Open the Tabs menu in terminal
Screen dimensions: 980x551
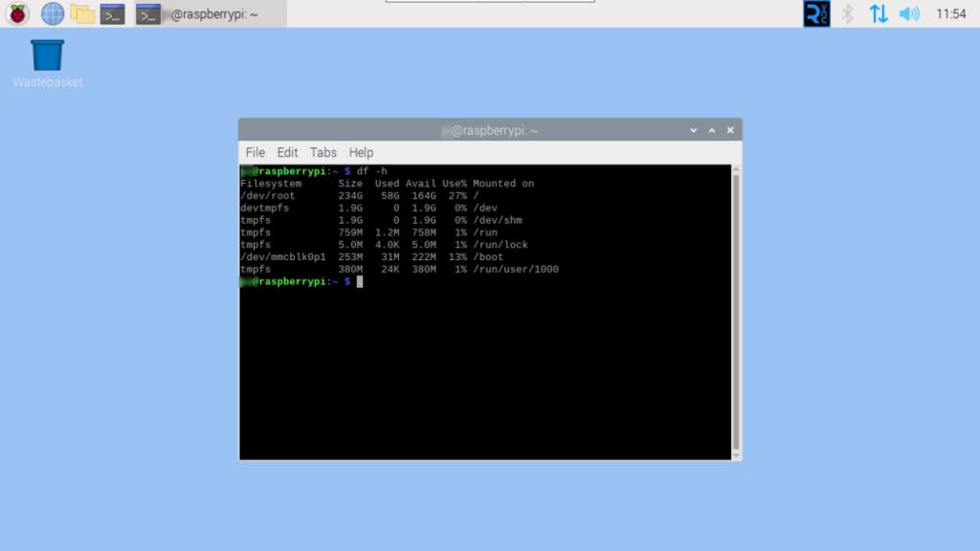click(323, 152)
